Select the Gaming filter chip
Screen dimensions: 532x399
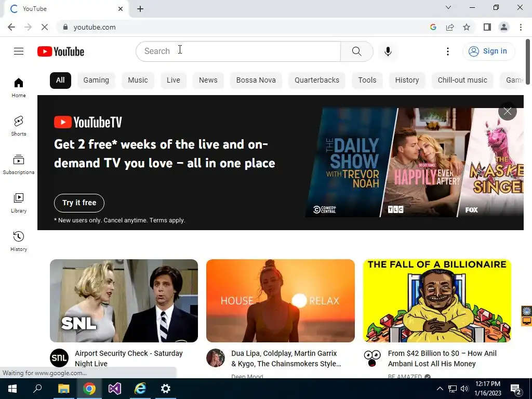coord(96,81)
